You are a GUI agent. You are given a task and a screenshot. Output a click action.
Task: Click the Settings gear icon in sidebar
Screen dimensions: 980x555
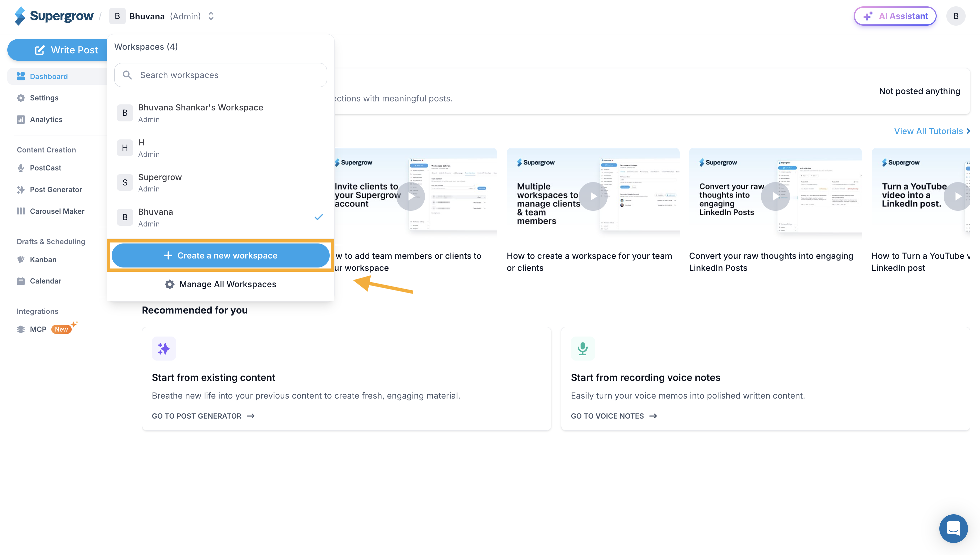(21, 98)
